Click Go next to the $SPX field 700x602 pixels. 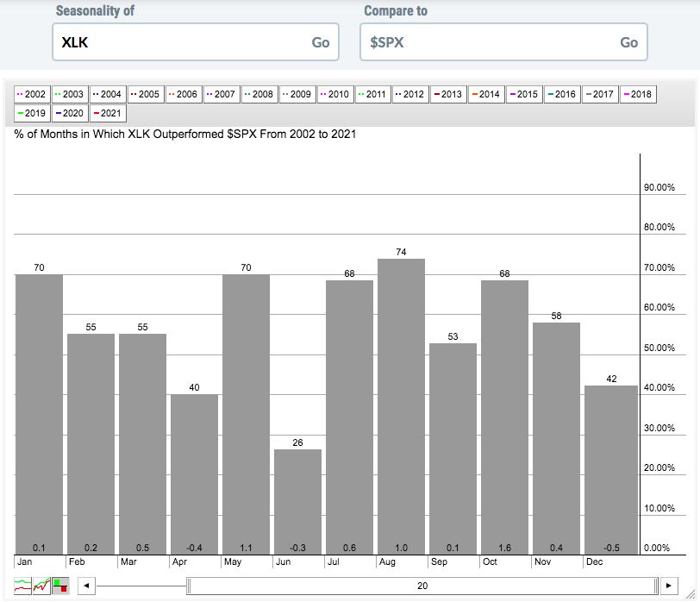click(628, 42)
